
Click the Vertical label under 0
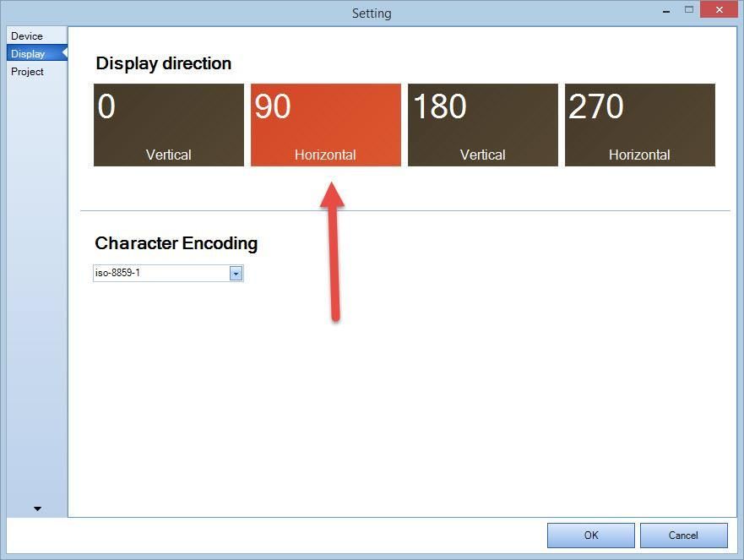click(168, 155)
